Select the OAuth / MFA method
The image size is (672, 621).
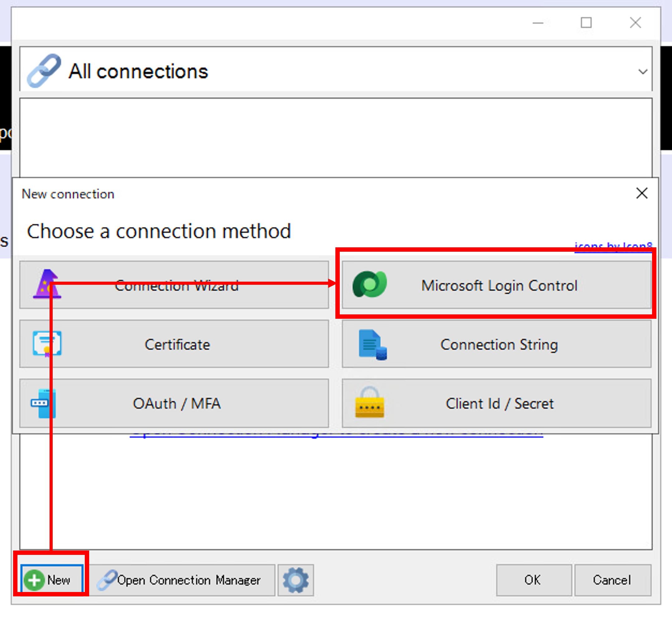[174, 403]
